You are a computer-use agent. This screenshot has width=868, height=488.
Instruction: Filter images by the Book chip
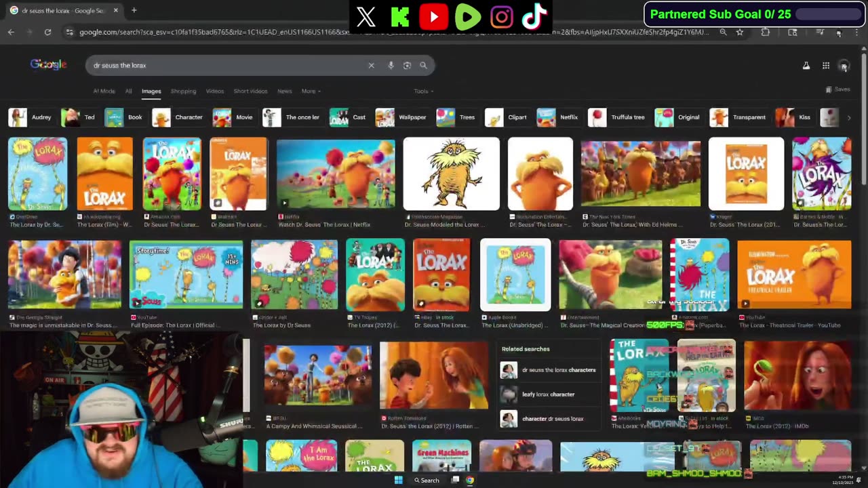point(124,117)
